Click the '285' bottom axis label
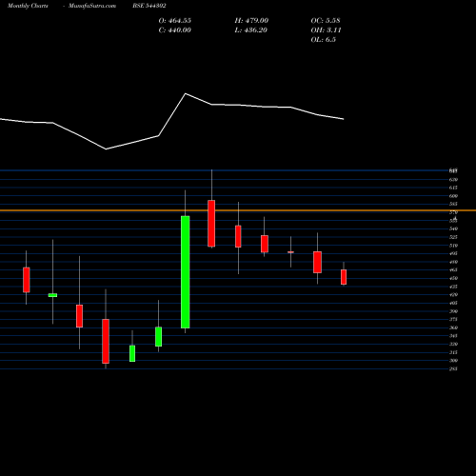476x476 pixels. click(x=453, y=368)
